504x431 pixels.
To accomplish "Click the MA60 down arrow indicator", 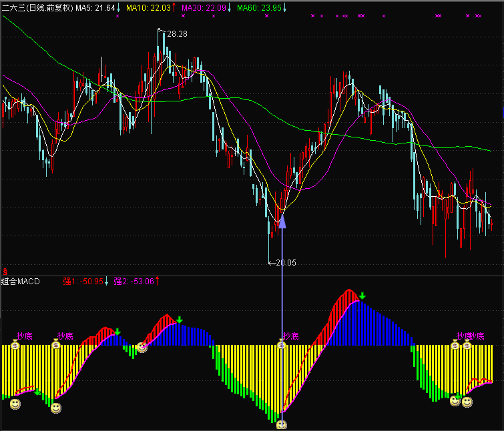I will click(284, 8).
